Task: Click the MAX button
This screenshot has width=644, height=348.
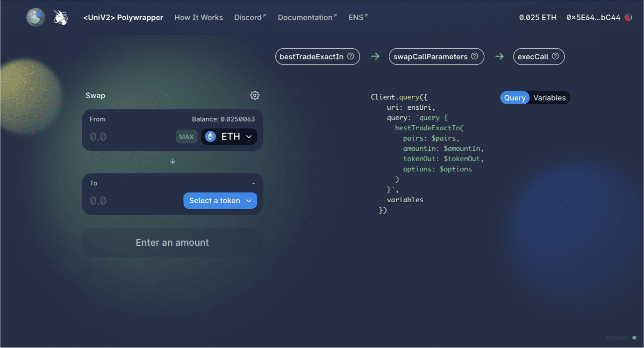Action: (x=186, y=137)
